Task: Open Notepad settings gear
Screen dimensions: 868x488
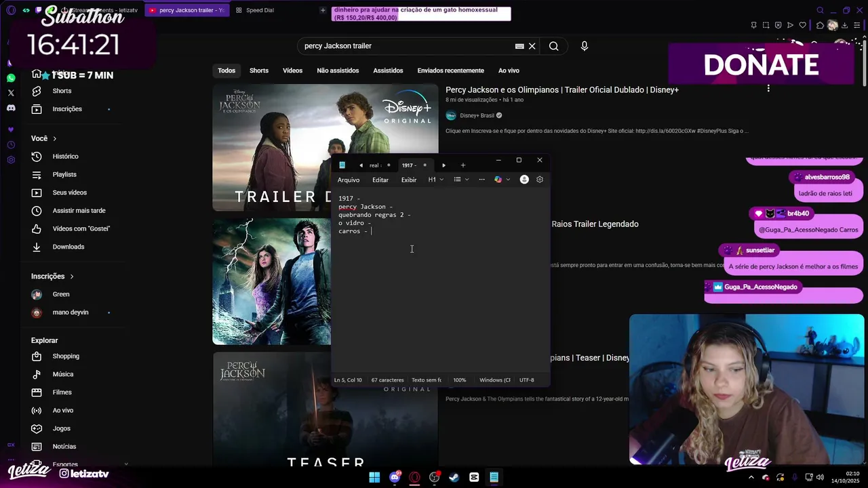Action: pyautogui.click(x=540, y=180)
